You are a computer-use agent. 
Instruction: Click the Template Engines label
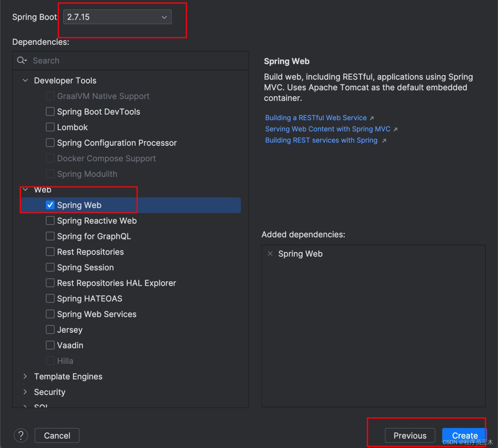click(68, 376)
